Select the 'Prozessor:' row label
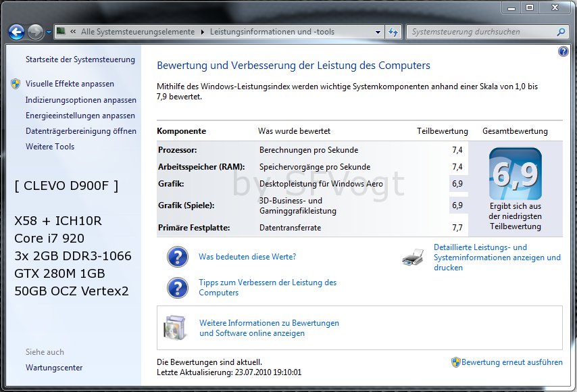Screen dimensions: 577x392 click(178, 150)
